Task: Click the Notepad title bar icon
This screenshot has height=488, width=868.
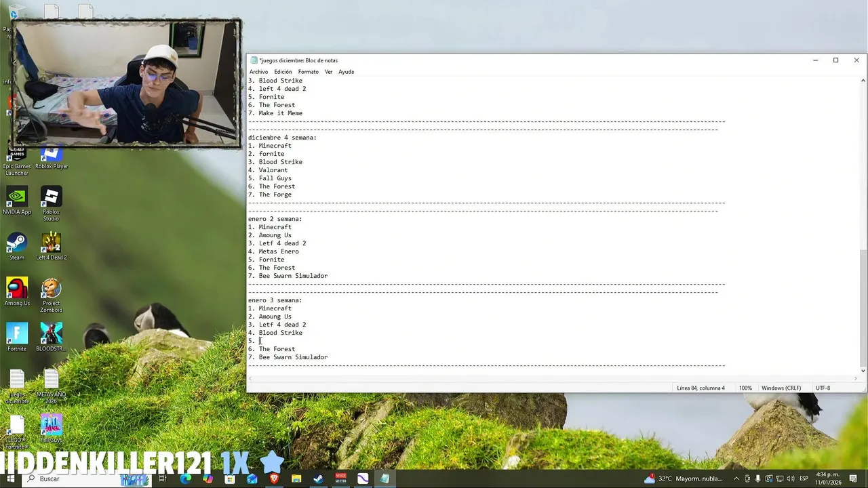Action: [x=254, y=60]
